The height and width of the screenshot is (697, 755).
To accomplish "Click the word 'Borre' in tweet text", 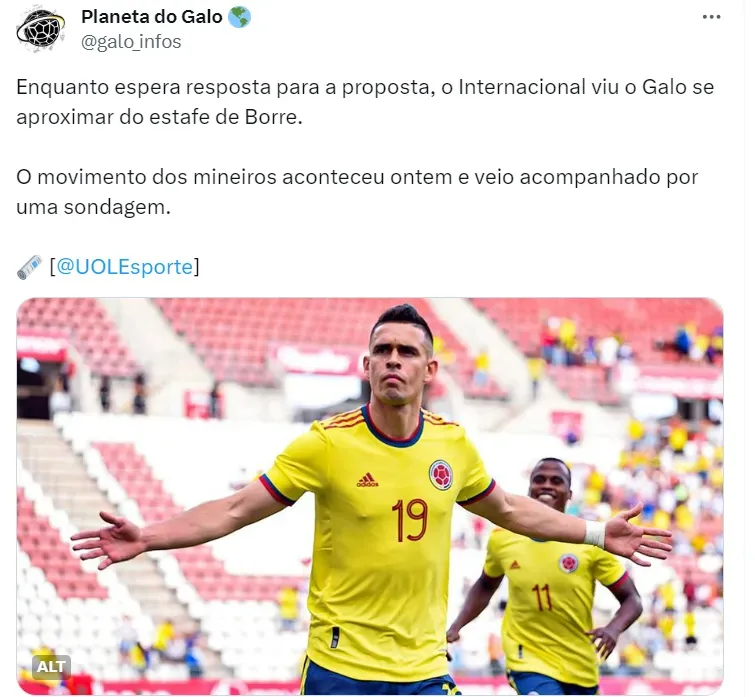I will point(271,117).
